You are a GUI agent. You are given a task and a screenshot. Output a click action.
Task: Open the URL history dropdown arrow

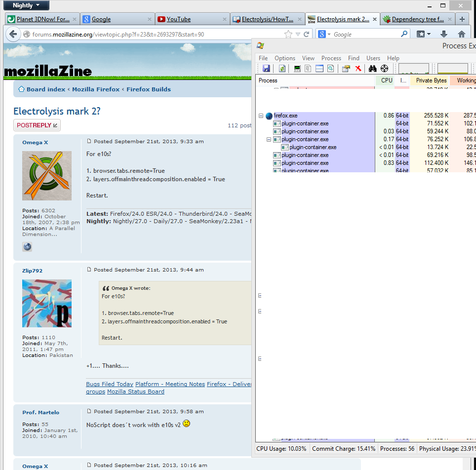[298, 34]
